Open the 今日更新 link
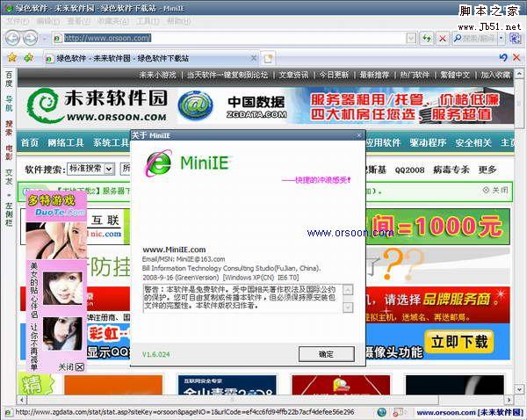This screenshot has height=420, width=527. [x=334, y=75]
